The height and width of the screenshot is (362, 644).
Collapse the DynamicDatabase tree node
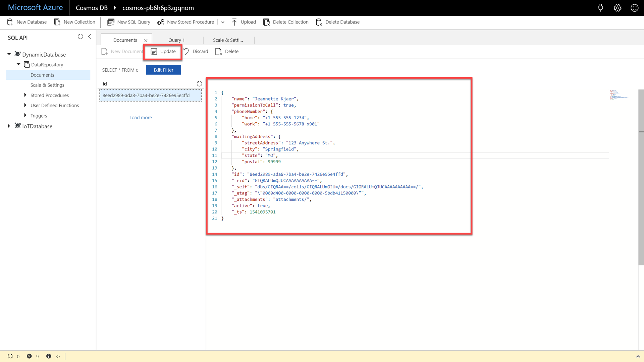(x=9, y=54)
